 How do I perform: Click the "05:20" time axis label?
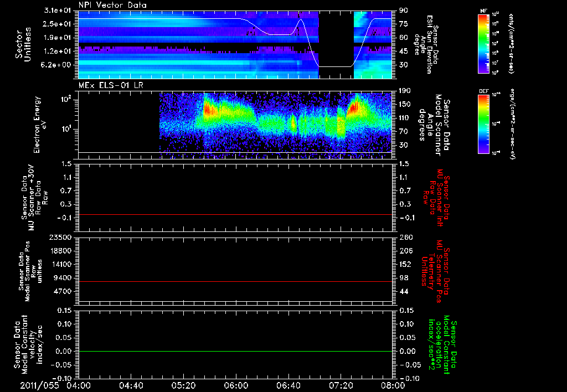pyautogui.click(x=183, y=385)
